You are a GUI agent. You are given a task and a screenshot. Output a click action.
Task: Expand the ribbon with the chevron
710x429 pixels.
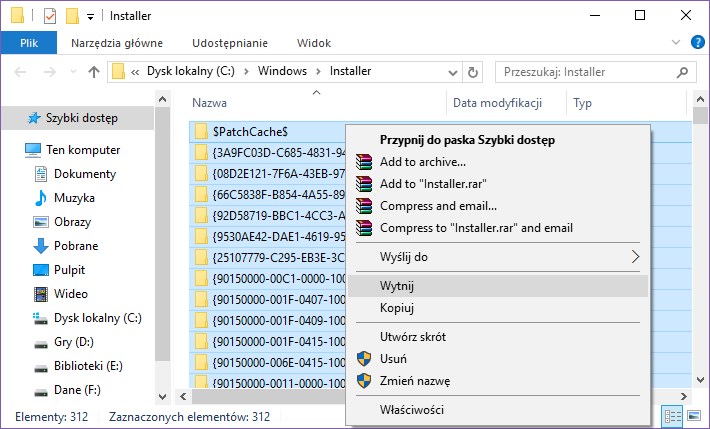[x=676, y=43]
